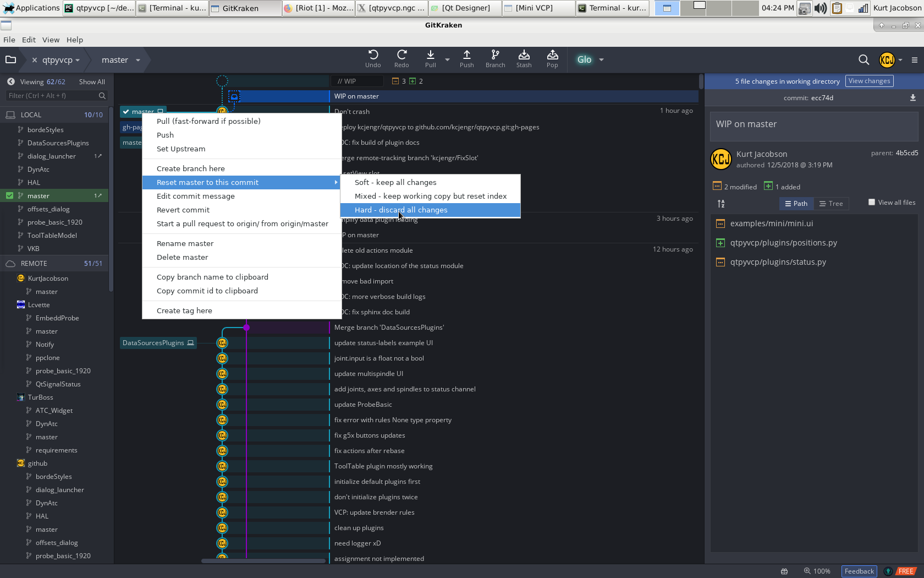Image resolution: width=924 pixels, height=578 pixels.
Task: Click the clipboard manager tray icon
Action: pyautogui.click(x=836, y=8)
